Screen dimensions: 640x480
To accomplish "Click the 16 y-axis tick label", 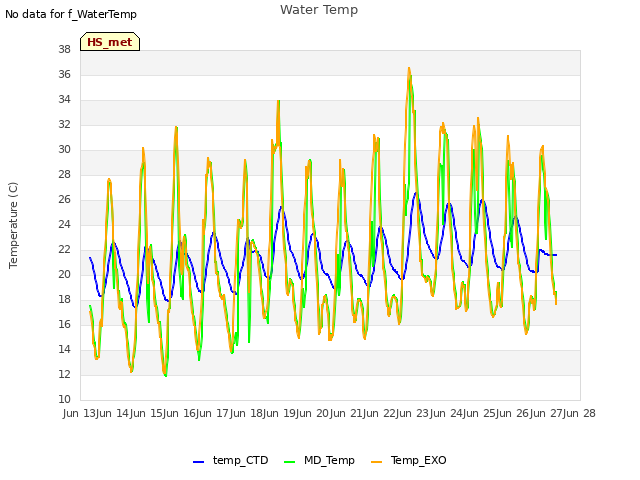I will [x=64, y=324].
